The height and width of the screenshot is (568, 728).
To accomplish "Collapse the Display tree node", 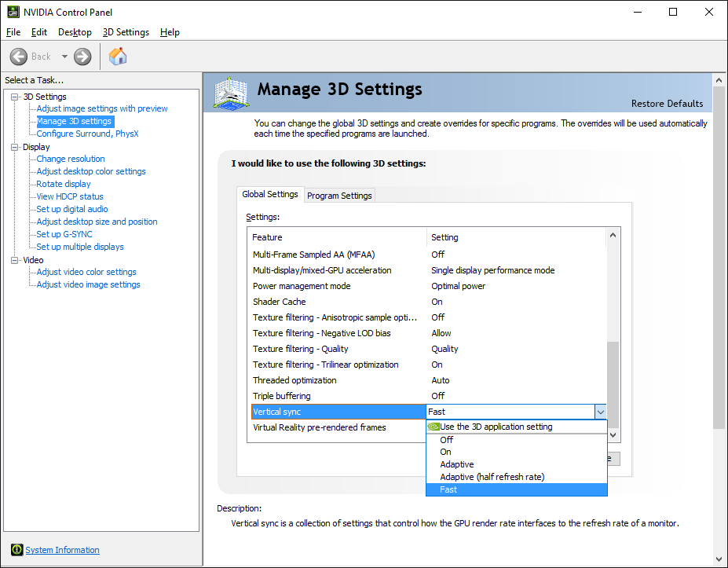I will [14, 147].
